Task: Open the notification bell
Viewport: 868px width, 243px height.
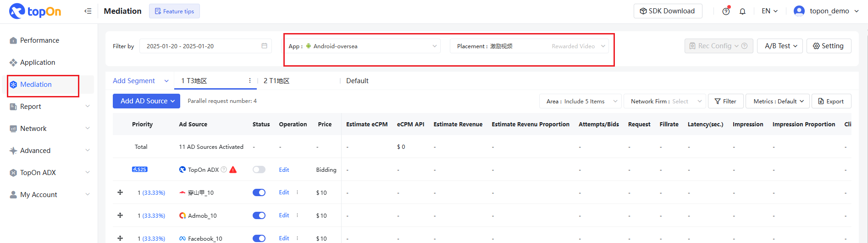Action: coord(742,11)
